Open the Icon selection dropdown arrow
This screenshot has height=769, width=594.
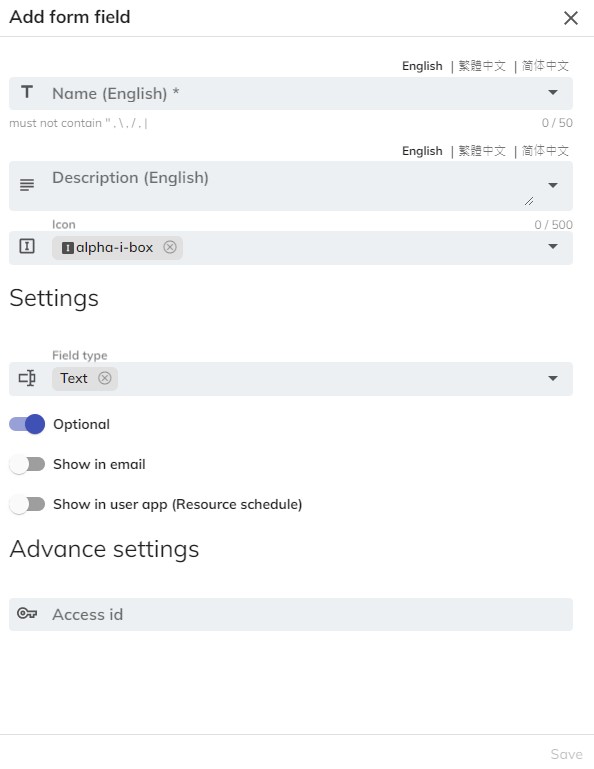[553, 247]
